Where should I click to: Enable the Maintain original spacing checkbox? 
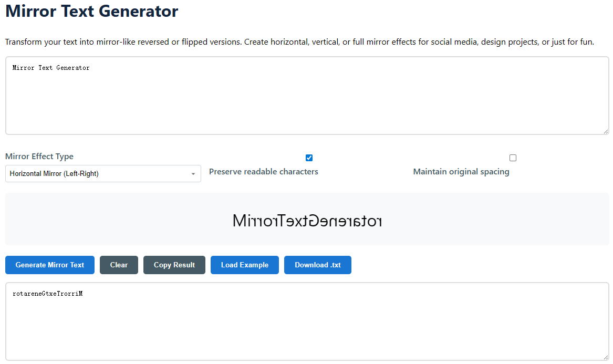pos(513,158)
